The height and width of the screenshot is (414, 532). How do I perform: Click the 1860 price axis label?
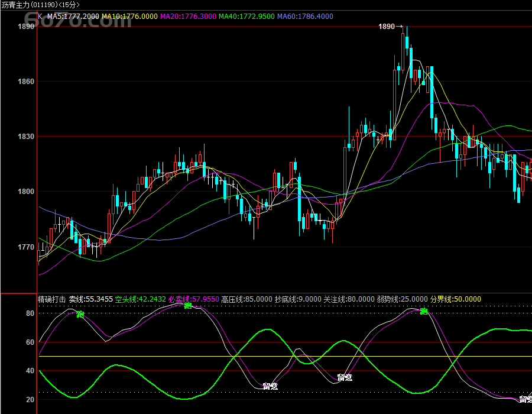(25, 82)
